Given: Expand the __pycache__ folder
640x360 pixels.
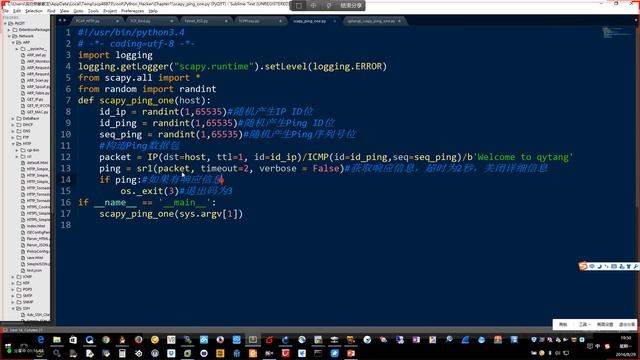Looking at the screenshot, I should [x=17, y=49].
